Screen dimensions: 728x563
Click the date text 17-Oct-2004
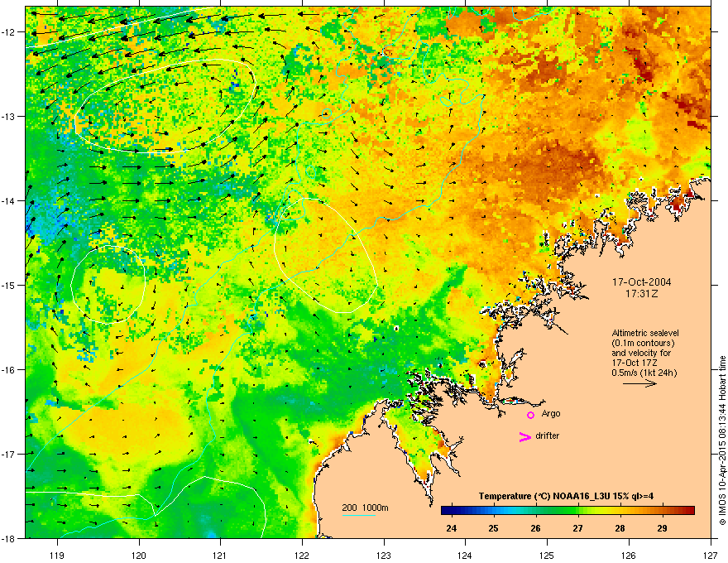pyautogui.click(x=641, y=282)
